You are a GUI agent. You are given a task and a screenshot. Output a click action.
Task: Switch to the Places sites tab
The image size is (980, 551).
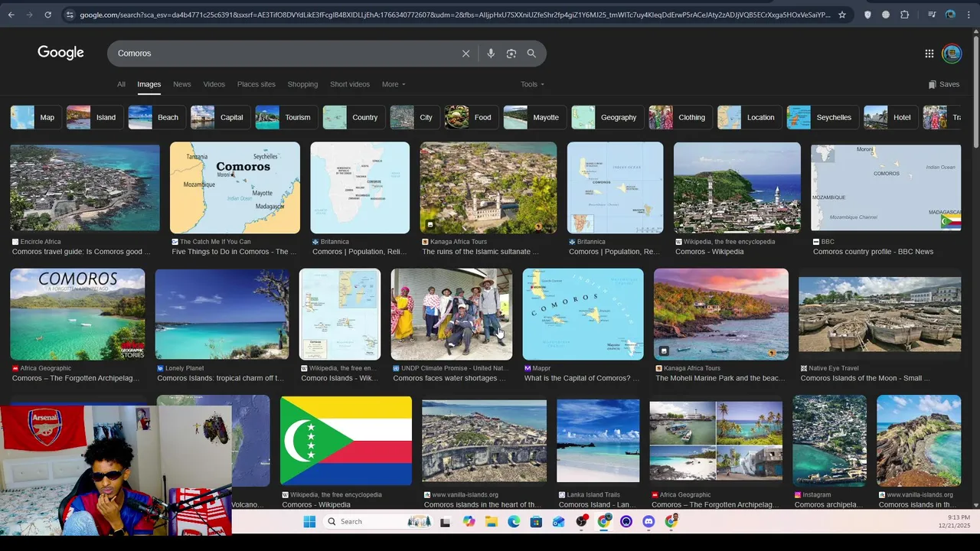[256, 84]
